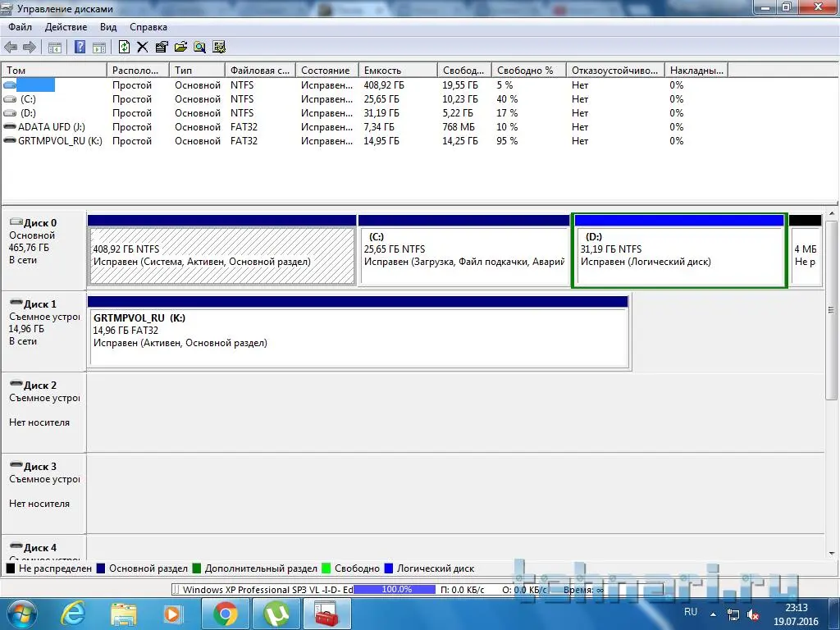840x630 pixels.
Task: Open the Справка menu
Action: 148,27
